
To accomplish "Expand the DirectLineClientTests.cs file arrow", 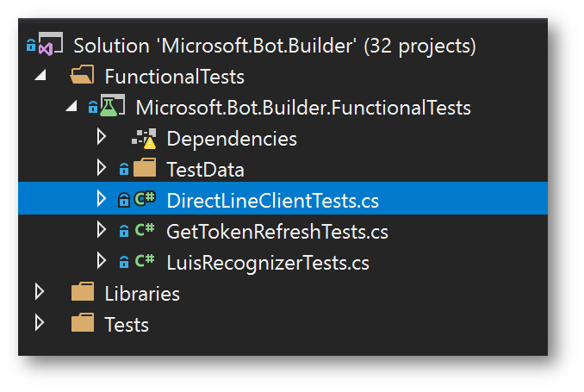I will [102, 200].
